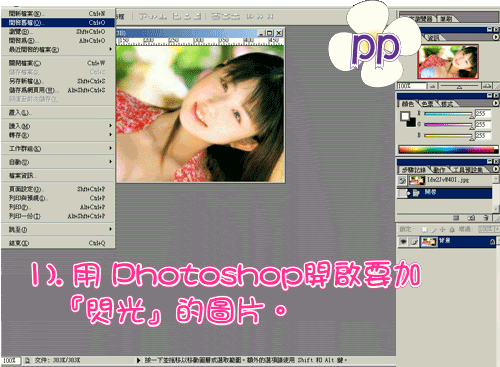Create a new snapshot with camera icon

(471, 218)
